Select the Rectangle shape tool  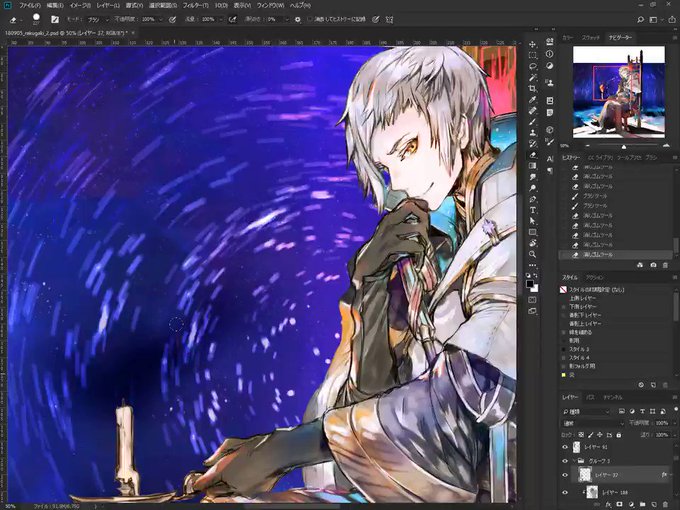tap(533, 232)
